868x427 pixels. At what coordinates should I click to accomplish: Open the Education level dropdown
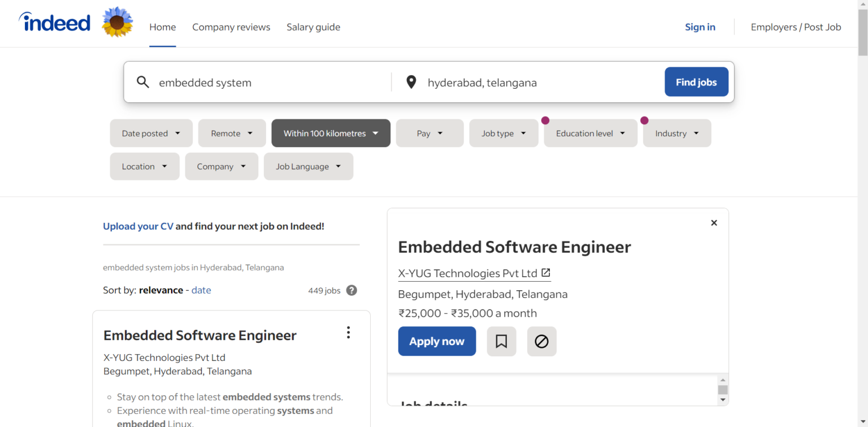point(590,133)
